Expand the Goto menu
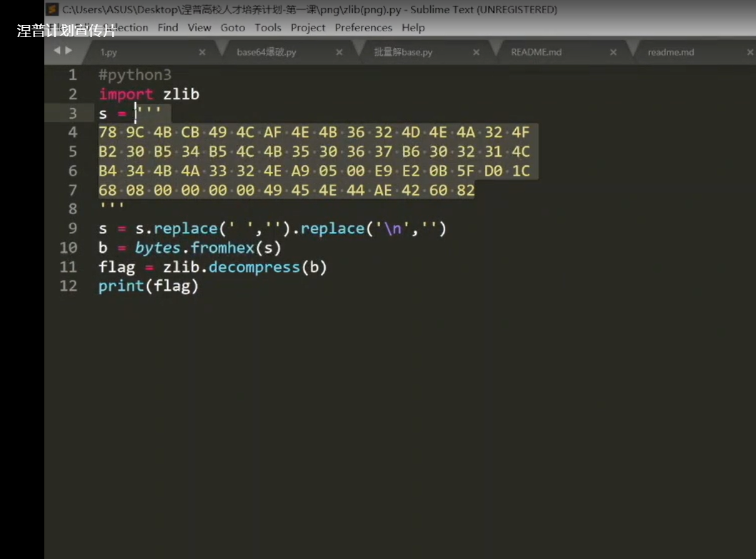This screenshot has height=559, width=756. click(x=233, y=28)
